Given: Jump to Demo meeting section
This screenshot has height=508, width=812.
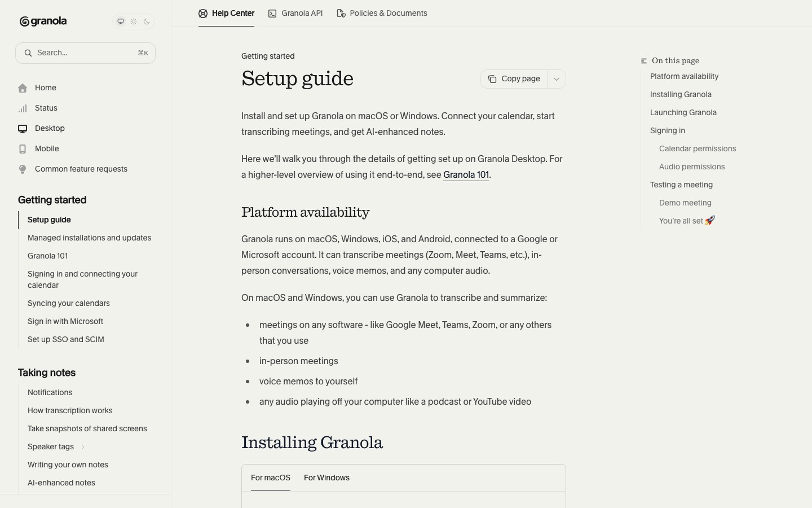Looking at the screenshot, I should (685, 203).
